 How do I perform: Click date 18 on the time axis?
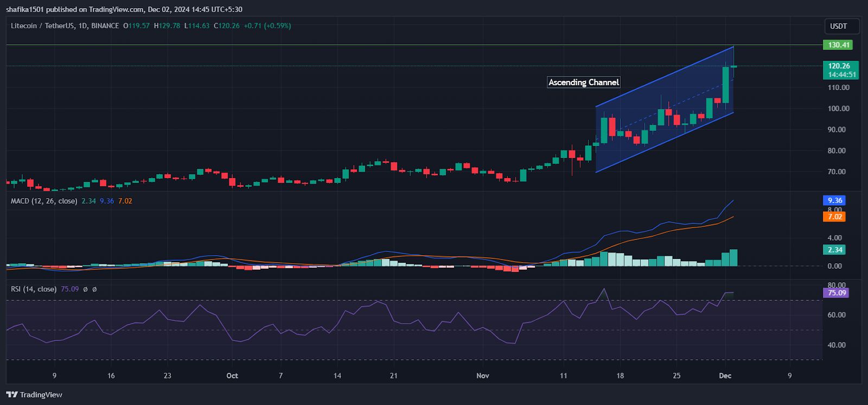pyautogui.click(x=620, y=376)
